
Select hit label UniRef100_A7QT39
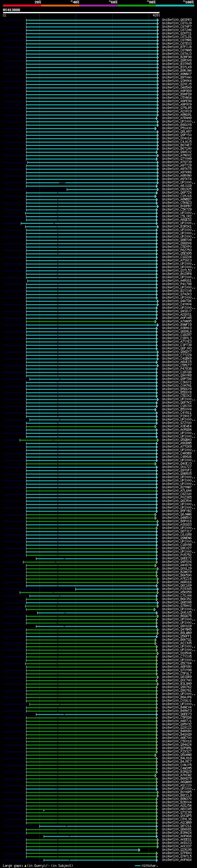tap(177, 162)
